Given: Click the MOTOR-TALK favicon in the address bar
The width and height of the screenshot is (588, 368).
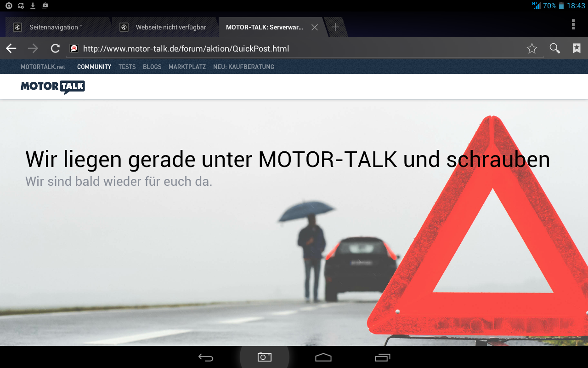Looking at the screenshot, I should [x=74, y=48].
